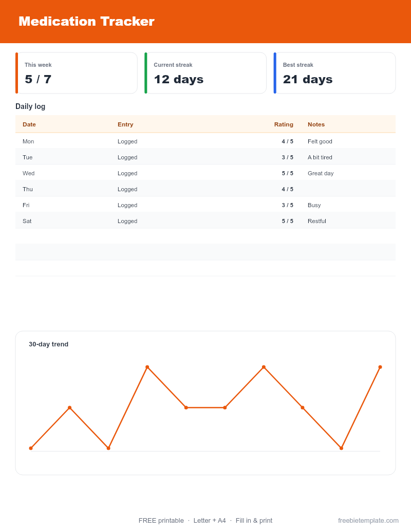Open the freebietemplate.com link
The width and height of the screenshot is (411, 532).
(368, 521)
